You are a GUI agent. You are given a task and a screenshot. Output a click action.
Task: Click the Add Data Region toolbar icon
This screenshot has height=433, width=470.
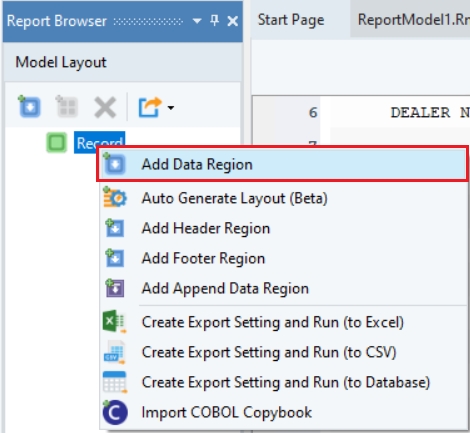coord(29,107)
